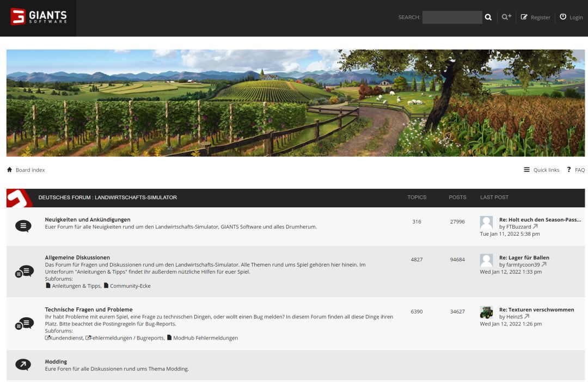The image size is (588, 382).
Task: Open the Community-Ecke subforum
Action: point(130,286)
